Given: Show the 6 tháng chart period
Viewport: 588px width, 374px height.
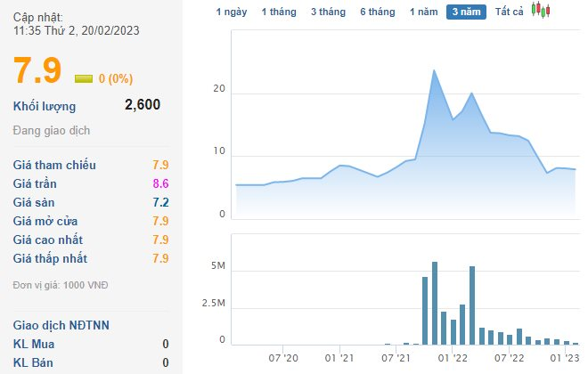Looking at the screenshot, I should [x=377, y=12].
